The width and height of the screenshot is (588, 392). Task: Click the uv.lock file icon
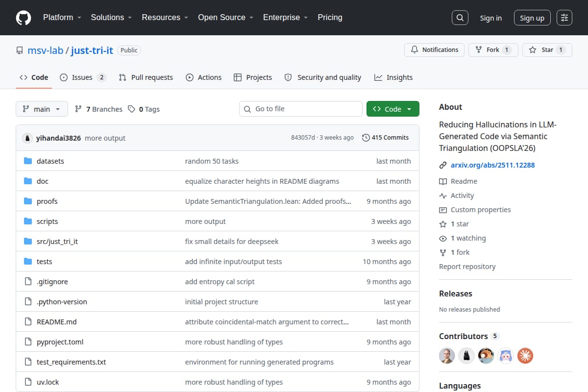click(x=28, y=382)
